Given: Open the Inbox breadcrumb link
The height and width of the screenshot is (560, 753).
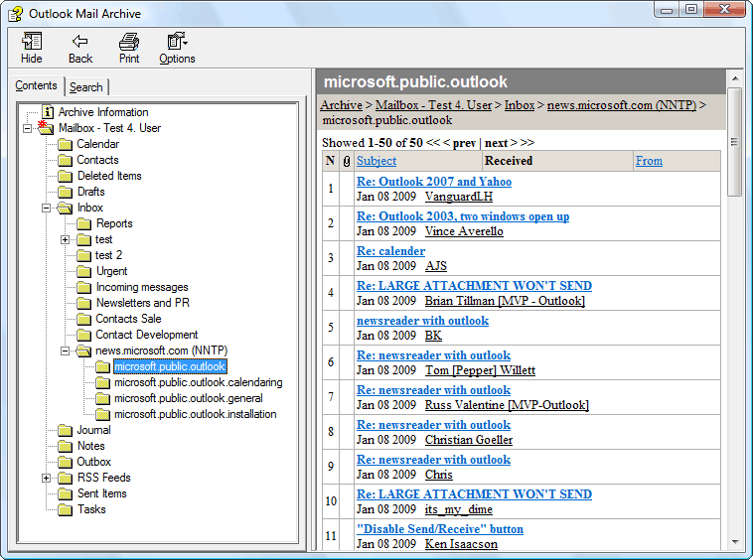Looking at the screenshot, I should click(x=520, y=105).
